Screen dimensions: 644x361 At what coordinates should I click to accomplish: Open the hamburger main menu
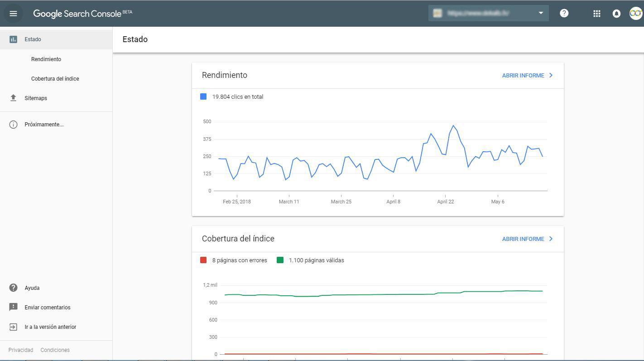point(13,14)
